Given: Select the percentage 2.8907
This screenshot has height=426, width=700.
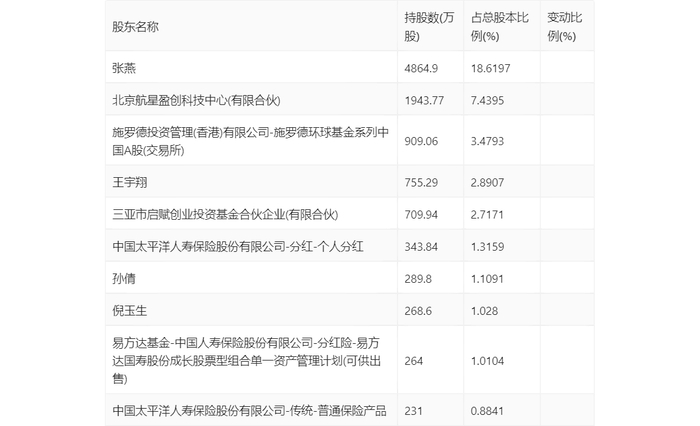Looking at the screenshot, I should click(487, 183).
